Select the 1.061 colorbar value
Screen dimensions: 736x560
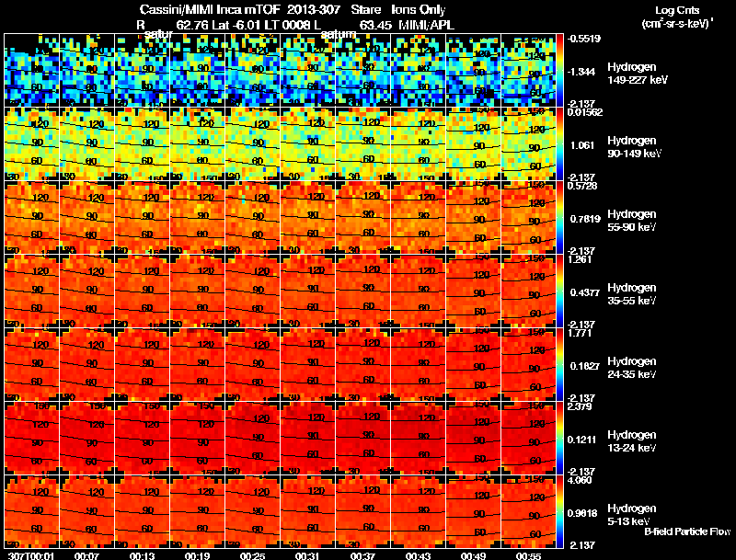tap(583, 145)
